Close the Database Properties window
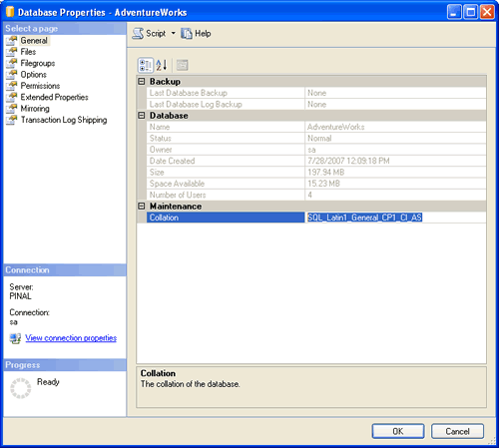 click(487, 12)
